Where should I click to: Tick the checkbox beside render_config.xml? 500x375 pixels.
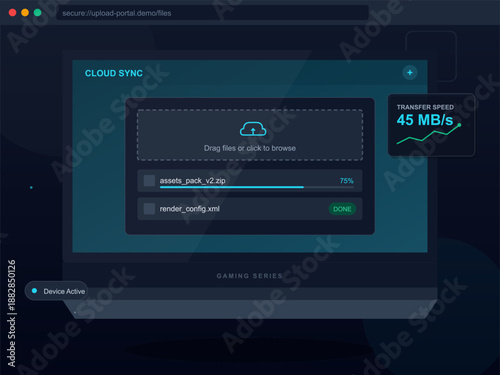(149, 209)
